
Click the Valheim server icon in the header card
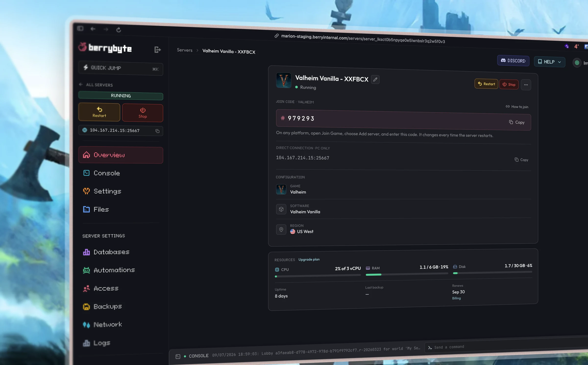click(x=284, y=80)
